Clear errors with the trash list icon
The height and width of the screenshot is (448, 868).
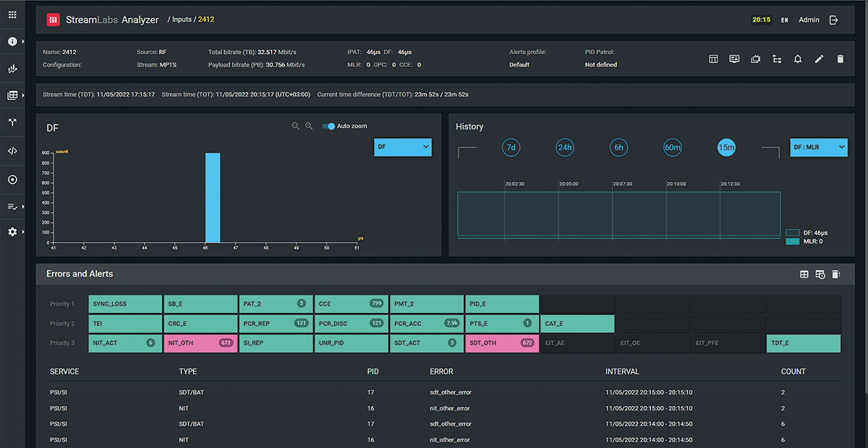pyautogui.click(x=835, y=274)
